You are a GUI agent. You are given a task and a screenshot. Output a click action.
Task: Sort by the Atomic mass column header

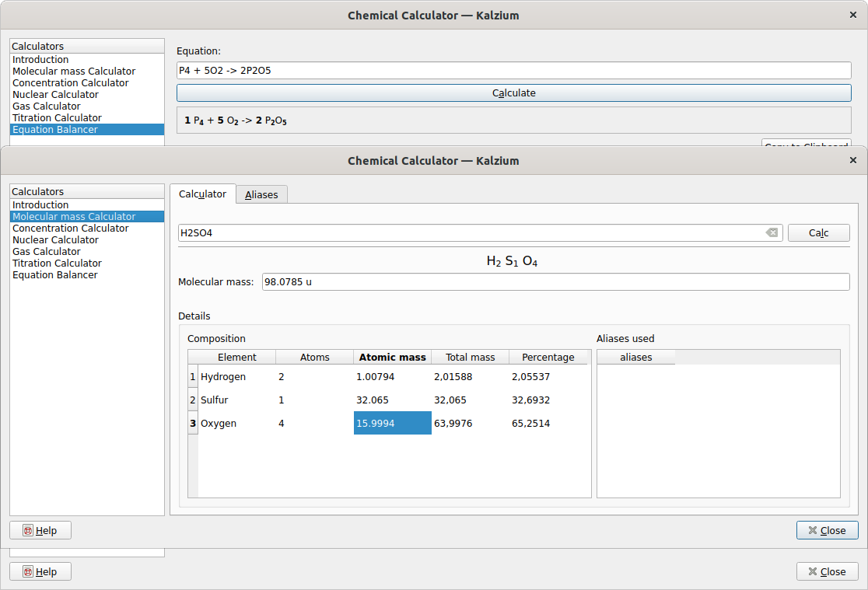(392, 358)
